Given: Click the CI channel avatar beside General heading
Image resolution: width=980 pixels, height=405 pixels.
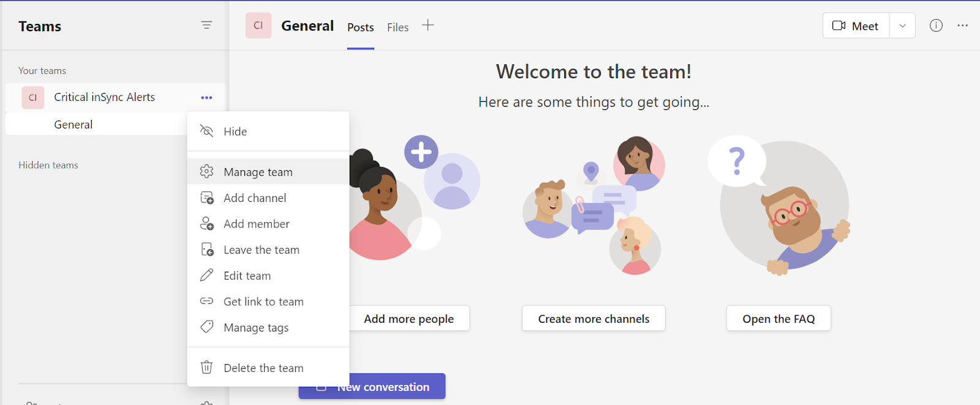Looking at the screenshot, I should pyautogui.click(x=258, y=26).
